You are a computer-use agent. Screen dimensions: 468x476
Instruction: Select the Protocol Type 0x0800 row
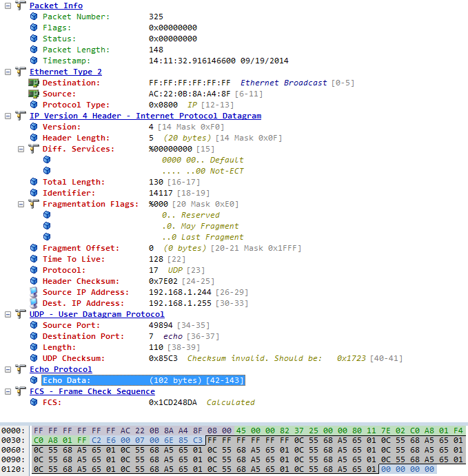pyautogui.click(x=138, y=105)
